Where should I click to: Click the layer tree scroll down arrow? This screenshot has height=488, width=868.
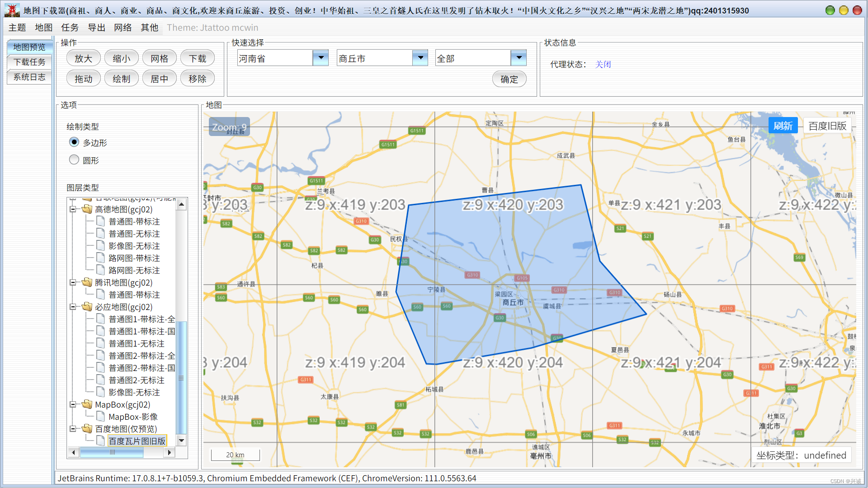pos(181,441)
